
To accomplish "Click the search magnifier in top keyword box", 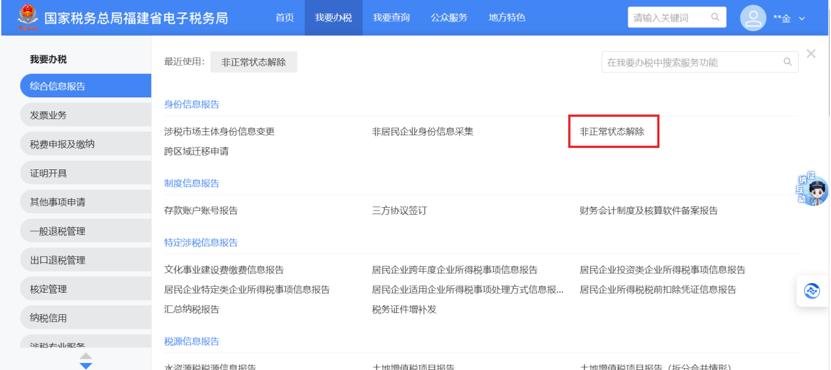I will 715,17.
